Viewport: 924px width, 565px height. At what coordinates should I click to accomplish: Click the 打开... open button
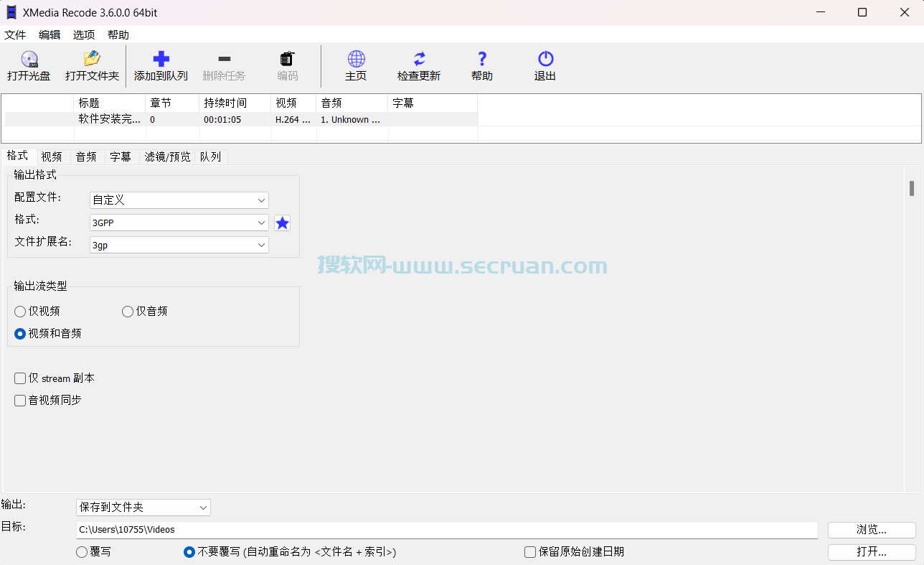click(x=872, y=552)
